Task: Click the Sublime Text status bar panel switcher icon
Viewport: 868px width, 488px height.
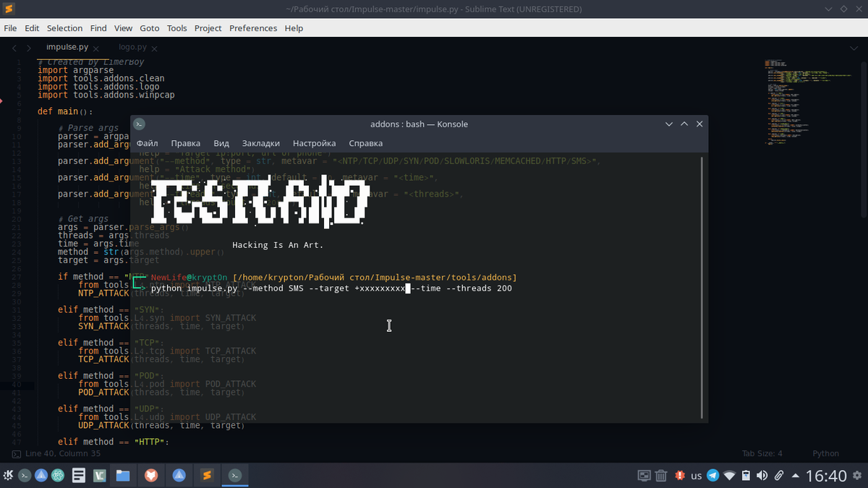Action: (16, 453)
